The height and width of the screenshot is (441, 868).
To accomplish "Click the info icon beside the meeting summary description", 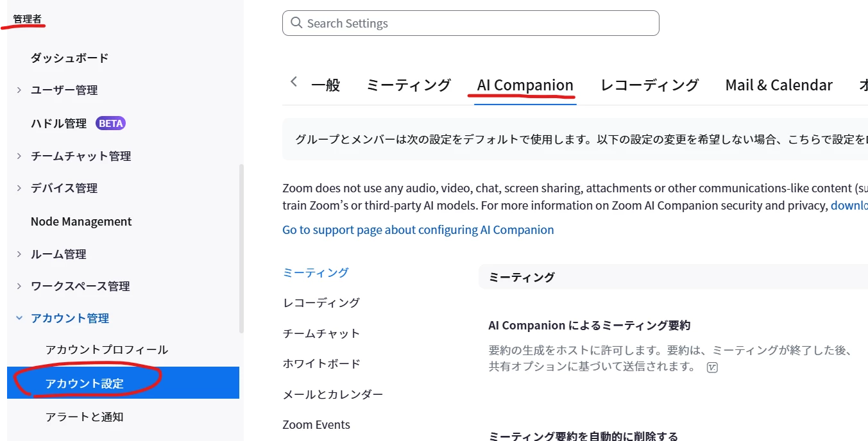I will tap(712, 367).
